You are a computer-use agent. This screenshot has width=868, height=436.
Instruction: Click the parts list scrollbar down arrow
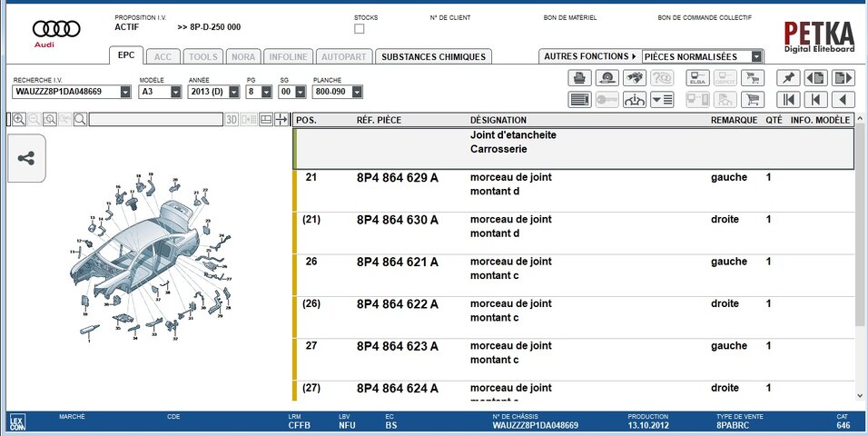[x=860, y=395]
